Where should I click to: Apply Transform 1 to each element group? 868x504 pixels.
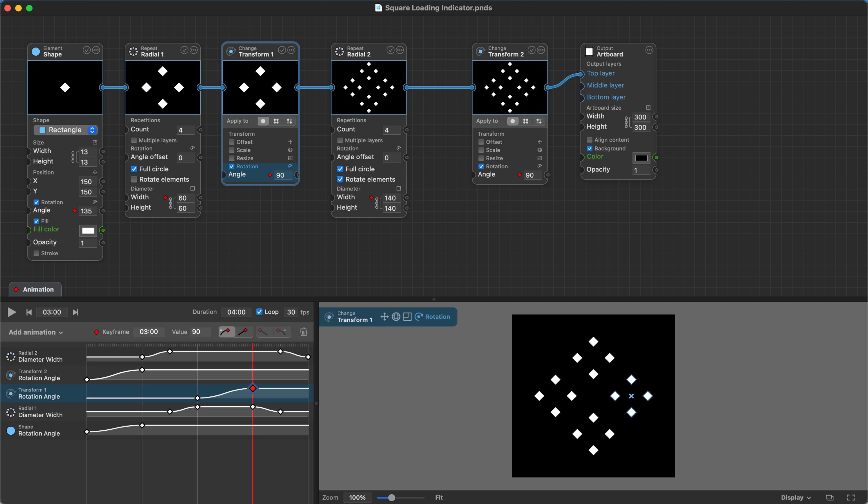[x=276, y=121]
